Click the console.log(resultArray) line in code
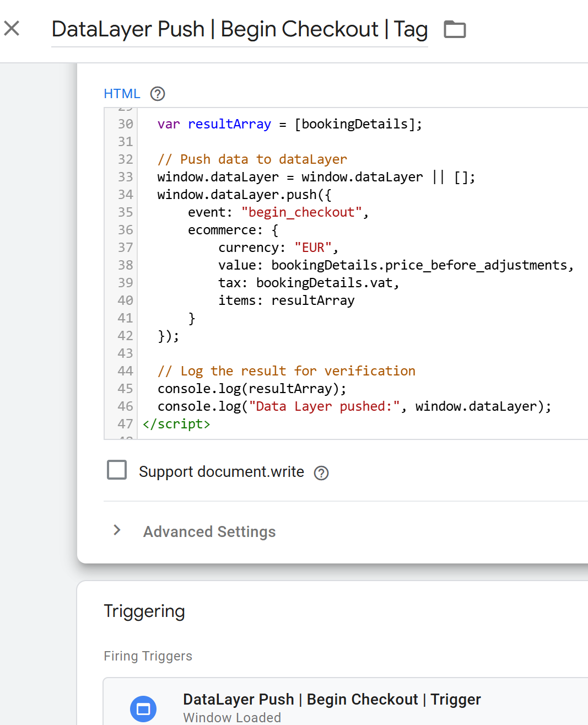Image resolution: width=588 pixels, height=725 pixels. coord(252,389)
